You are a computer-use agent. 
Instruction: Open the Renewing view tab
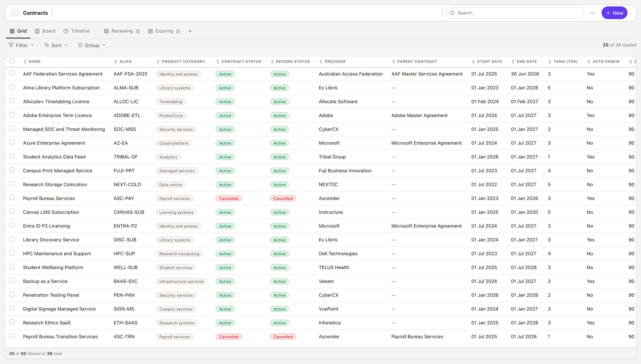[x=122, y=31]
